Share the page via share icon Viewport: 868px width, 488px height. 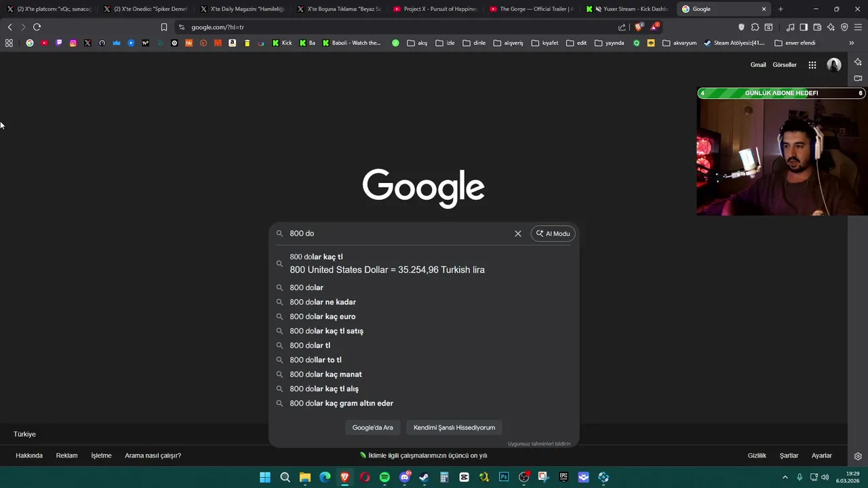point(622,27)
